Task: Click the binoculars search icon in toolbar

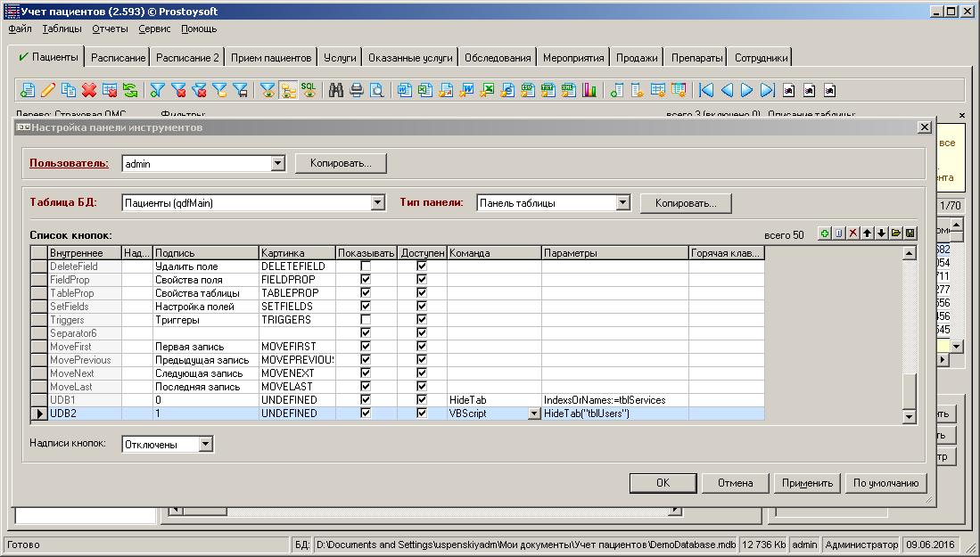Action: click(x=336, y=90)
